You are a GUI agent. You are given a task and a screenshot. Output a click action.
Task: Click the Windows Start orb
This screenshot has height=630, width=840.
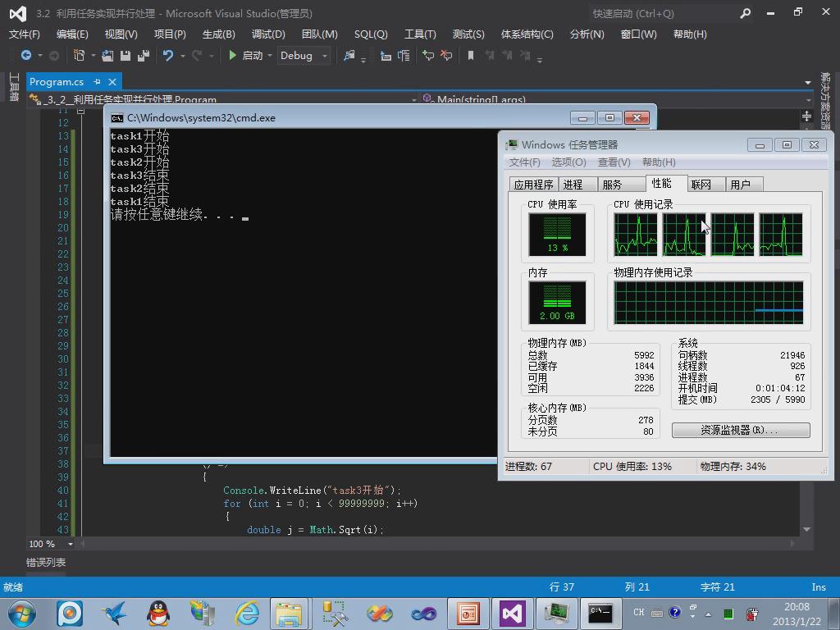point(22,614)
